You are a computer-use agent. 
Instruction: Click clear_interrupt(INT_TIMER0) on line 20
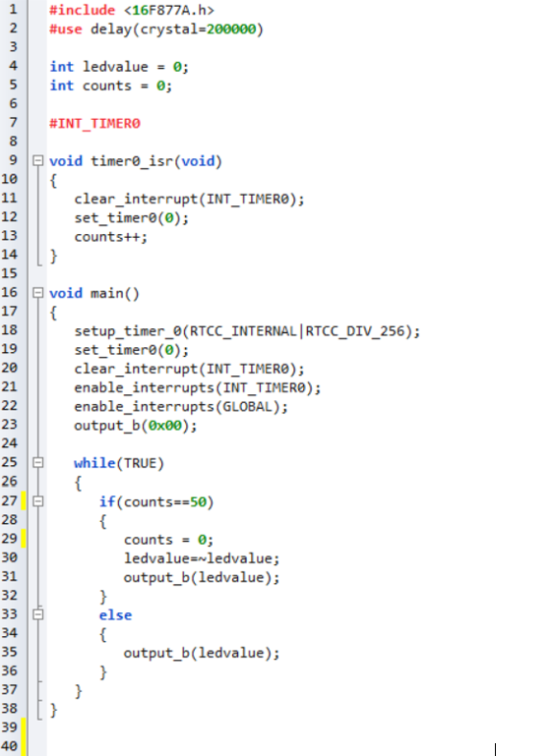[189, 369]
